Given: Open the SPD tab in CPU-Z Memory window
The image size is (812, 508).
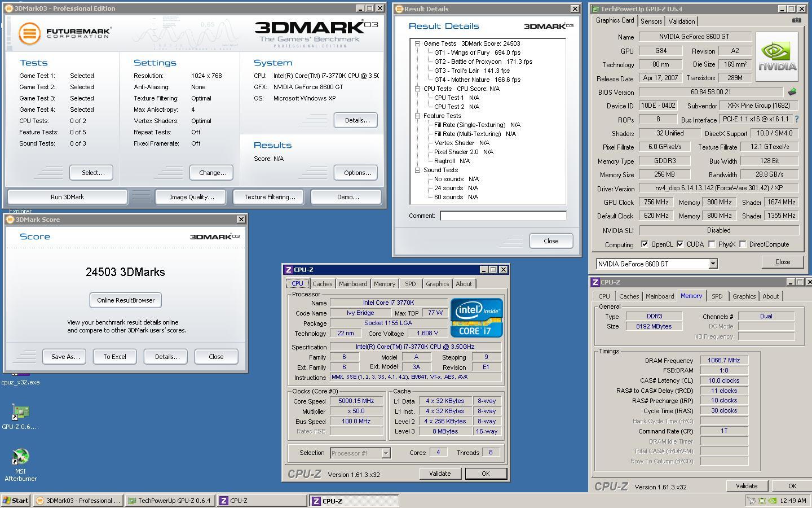Looking at the screenshot, I should (717, 296).
